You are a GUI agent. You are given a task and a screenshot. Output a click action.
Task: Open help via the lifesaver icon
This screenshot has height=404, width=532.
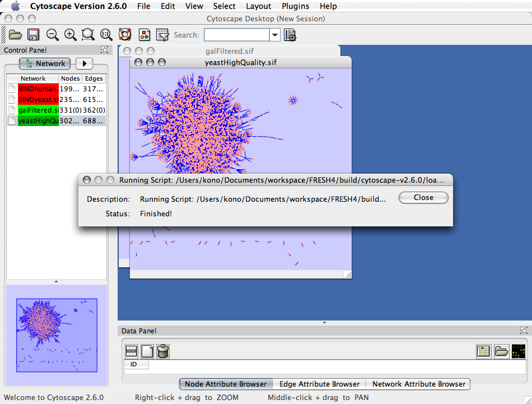(x=125, y=35)
